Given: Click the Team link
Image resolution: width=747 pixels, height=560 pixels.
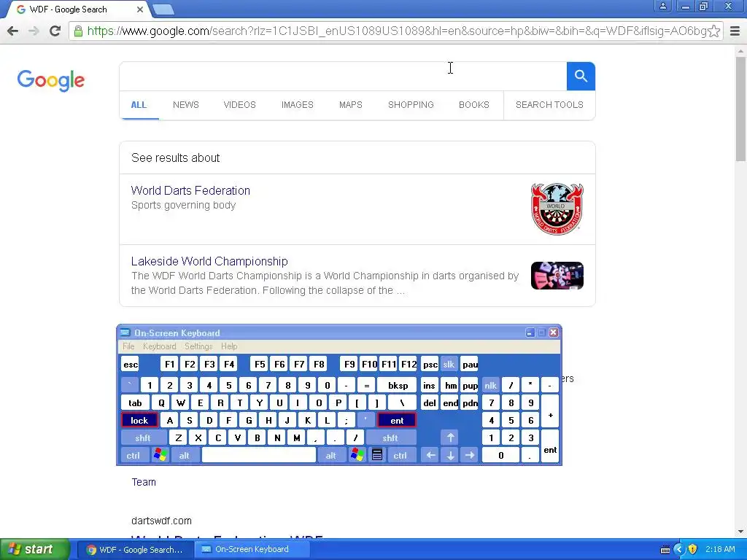Looking at the screenshot, I should (144, 482).
